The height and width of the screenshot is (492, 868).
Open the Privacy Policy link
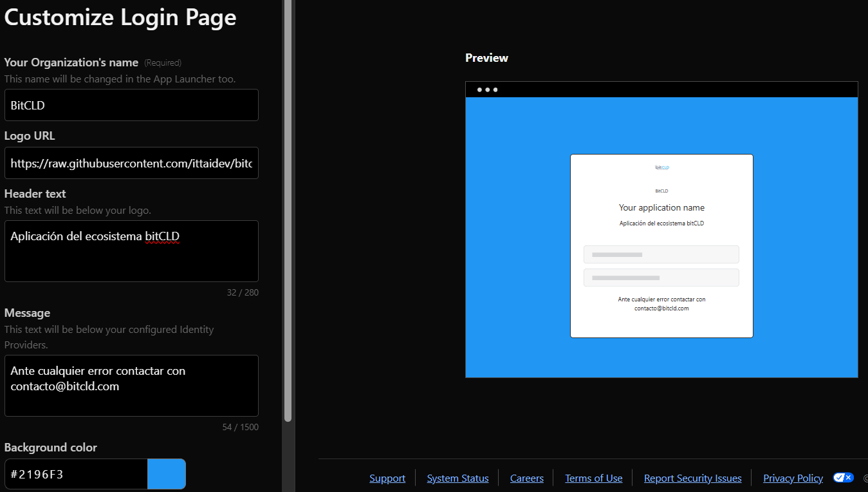click(793, 478)
